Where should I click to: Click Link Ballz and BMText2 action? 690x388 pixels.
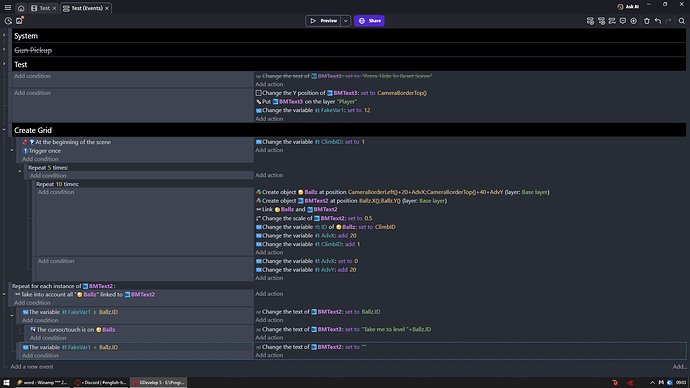click(297, 209)
